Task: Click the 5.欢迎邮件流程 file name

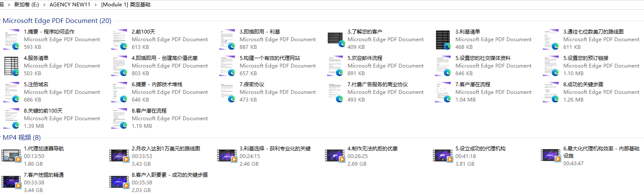Action: pos(365,58)
